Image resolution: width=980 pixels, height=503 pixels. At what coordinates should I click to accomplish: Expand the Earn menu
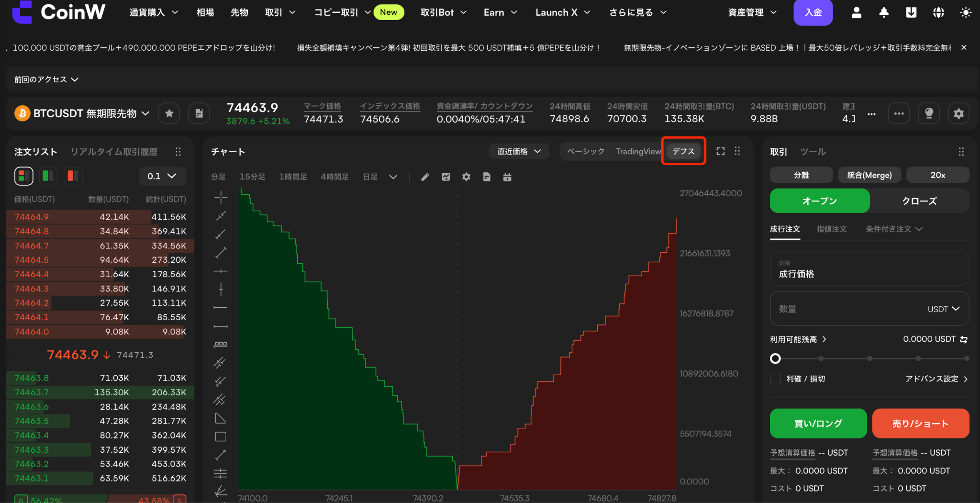click(500, 12)
